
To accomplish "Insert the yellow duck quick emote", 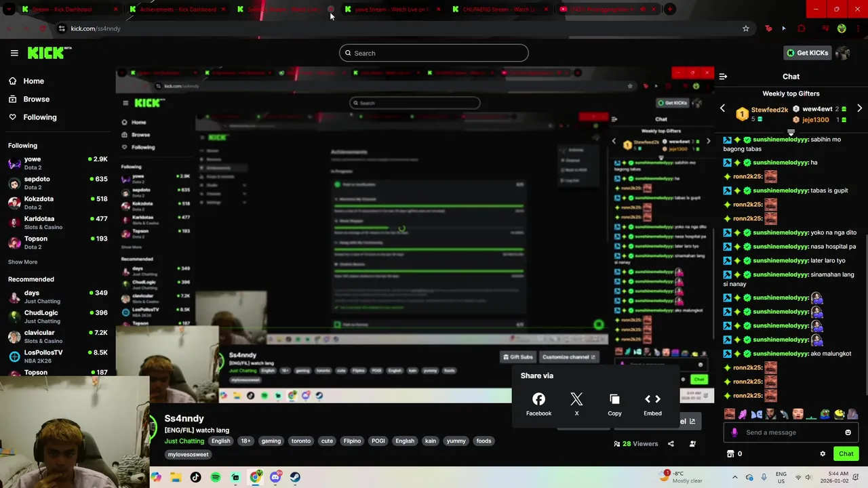I will click(x=840, y=414).
